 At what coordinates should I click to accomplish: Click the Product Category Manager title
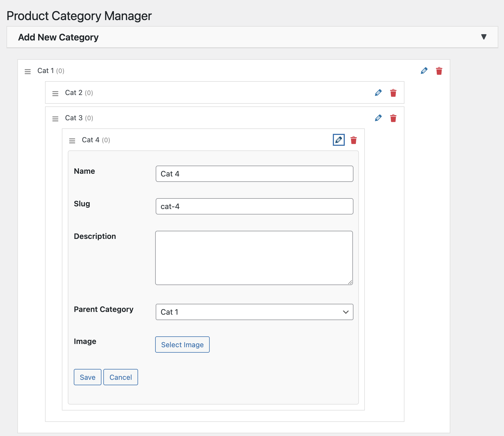(x=79, y=16)
